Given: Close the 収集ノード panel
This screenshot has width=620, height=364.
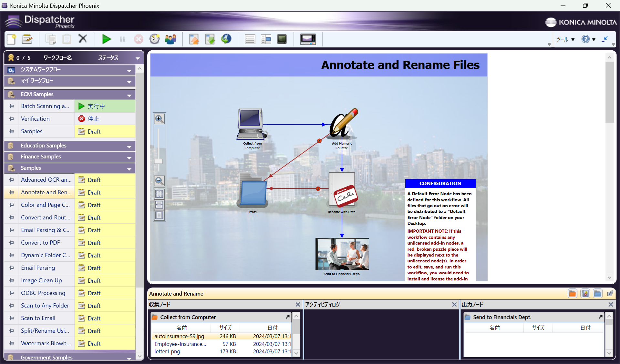Looking at the screenshot, I should coord(297,304).
